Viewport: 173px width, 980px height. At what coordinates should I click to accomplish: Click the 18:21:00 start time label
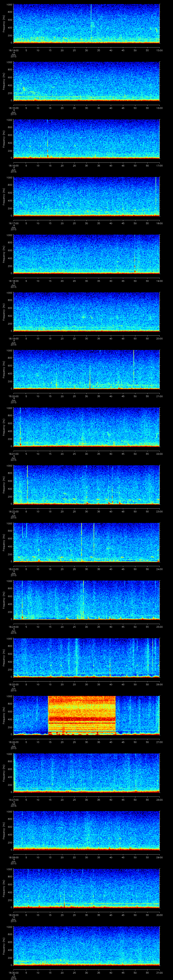tap(13, 454)
